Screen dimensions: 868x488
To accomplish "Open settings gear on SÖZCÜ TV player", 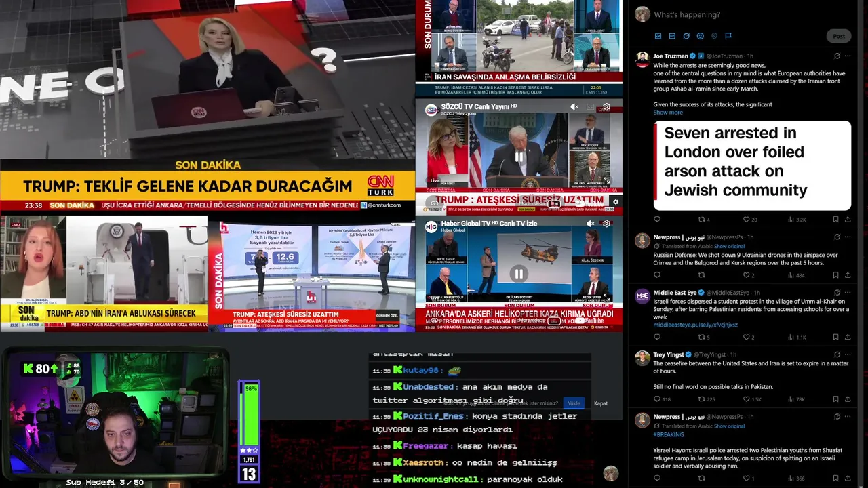I will (606, 107).
